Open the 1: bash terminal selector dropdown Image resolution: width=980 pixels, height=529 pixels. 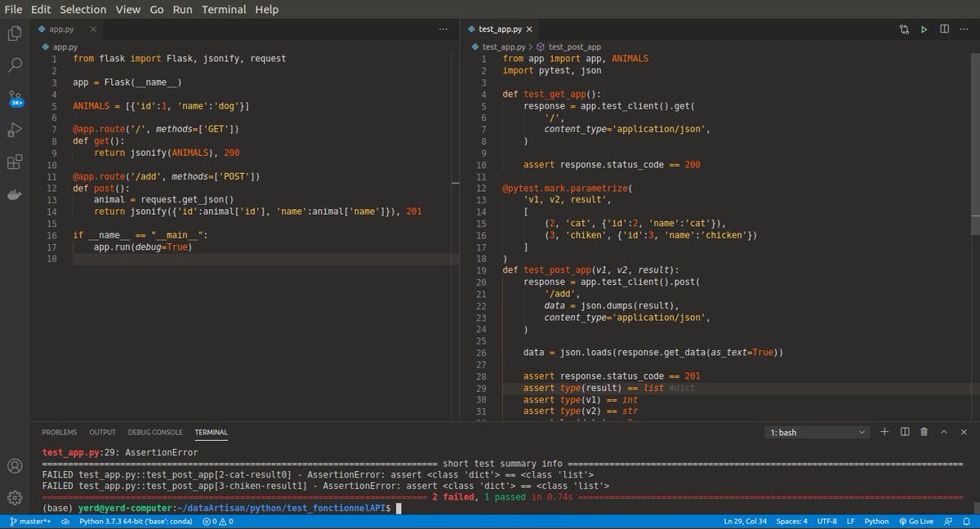coord(817,432)
